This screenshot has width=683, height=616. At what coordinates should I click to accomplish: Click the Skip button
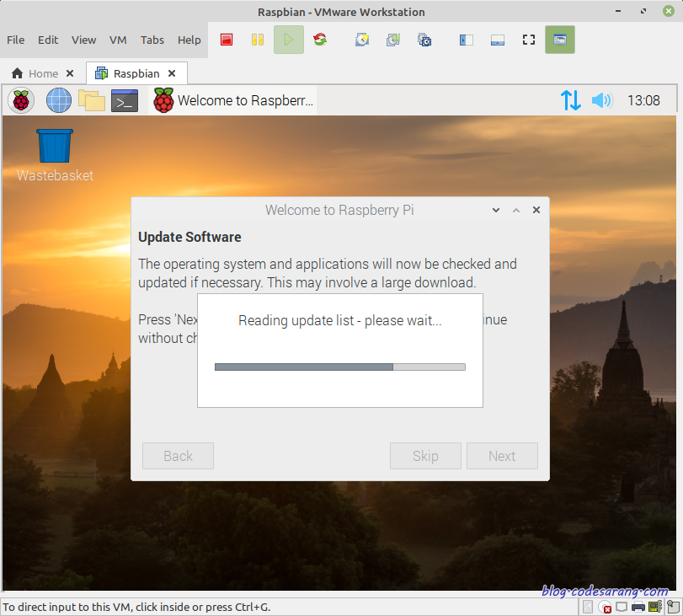425,456
